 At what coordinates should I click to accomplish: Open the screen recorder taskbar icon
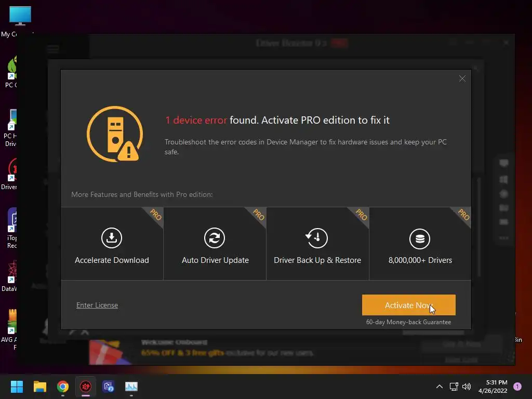[109, 387]
